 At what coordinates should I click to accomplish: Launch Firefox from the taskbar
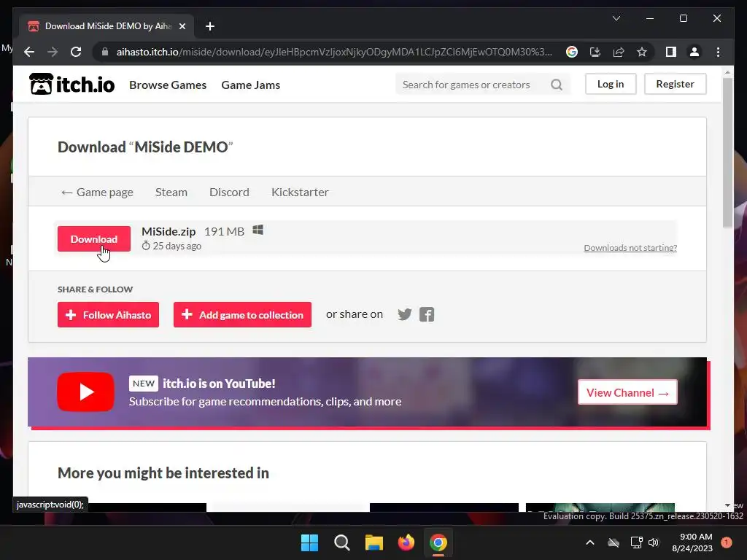pyautogui.click(x=406, y=542)
